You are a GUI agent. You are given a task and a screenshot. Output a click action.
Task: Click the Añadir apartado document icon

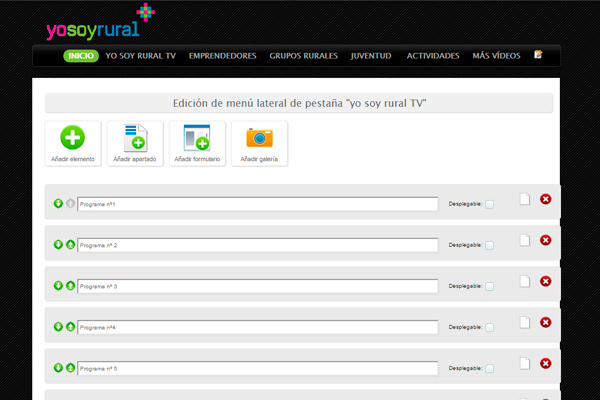[135, 138]
